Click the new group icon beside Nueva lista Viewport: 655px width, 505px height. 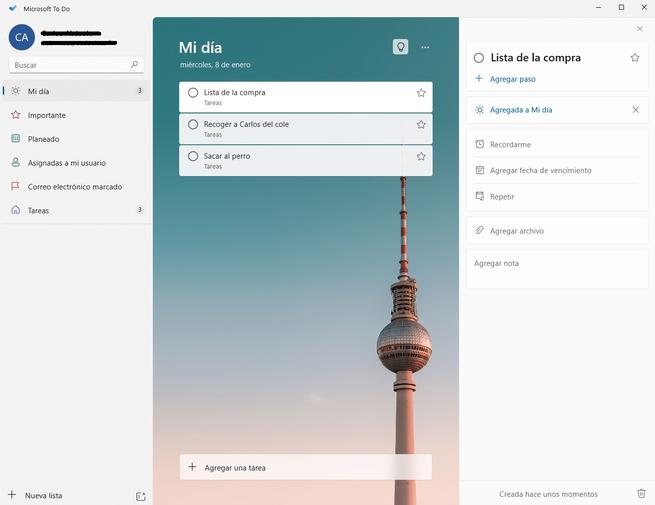point(140,495)
